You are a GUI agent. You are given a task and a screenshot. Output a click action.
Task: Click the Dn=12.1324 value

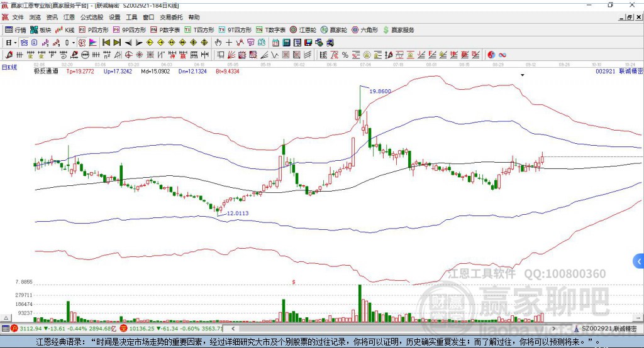tap(192, 72)
